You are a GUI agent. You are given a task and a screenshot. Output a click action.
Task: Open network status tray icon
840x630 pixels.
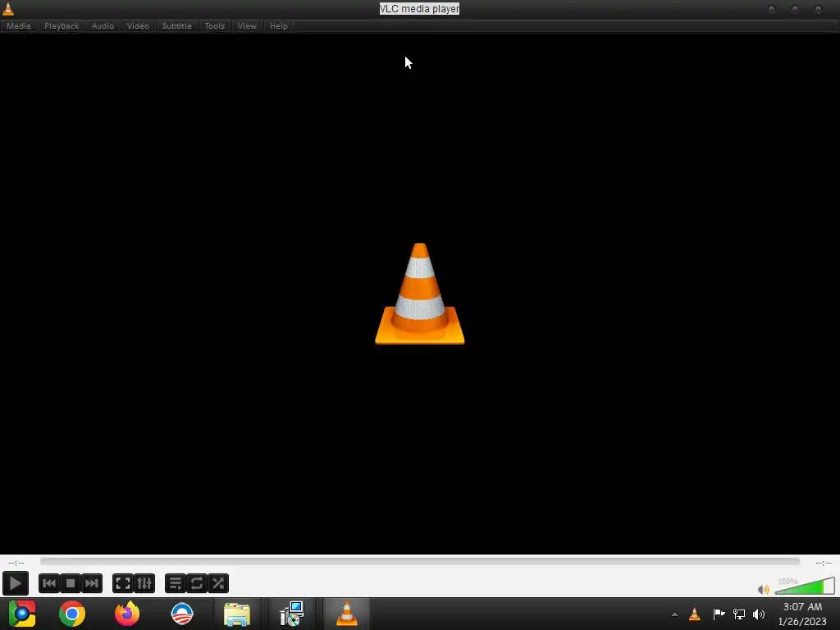pyautogui.click(x=739, y=614)
